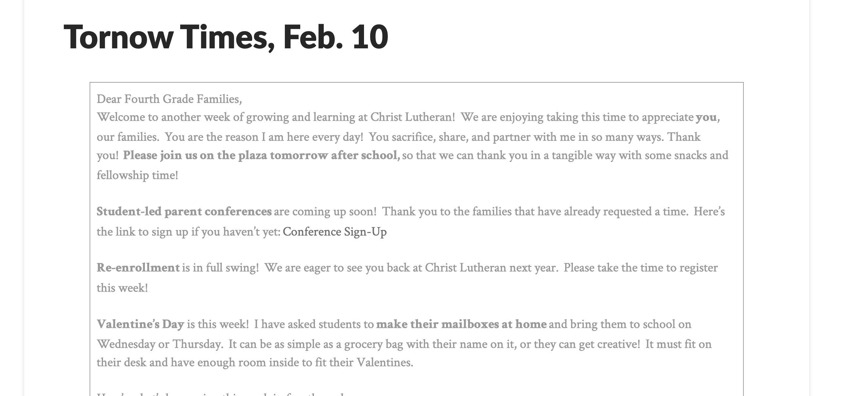Click the their desk and have enough room line
The image size is (868, 396).
[x=255, y=363]
